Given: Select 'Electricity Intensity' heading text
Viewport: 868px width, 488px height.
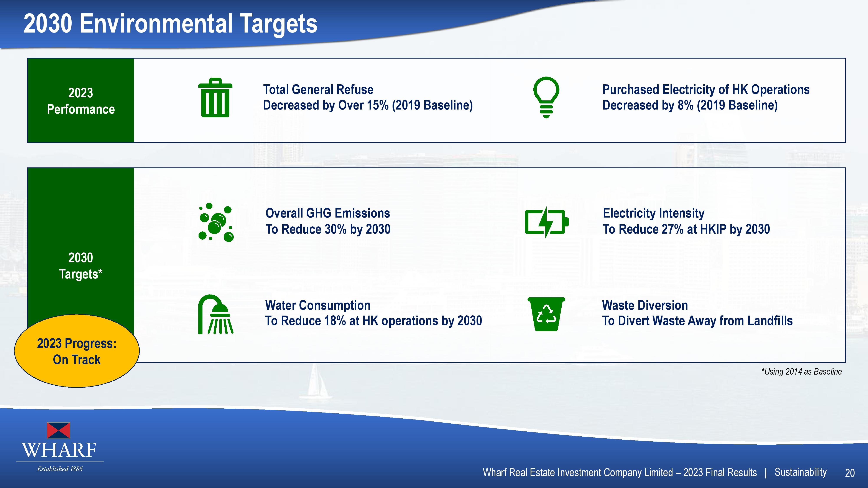Looking at the screenshot, I should pyautogui.click(x=653, y=213).
